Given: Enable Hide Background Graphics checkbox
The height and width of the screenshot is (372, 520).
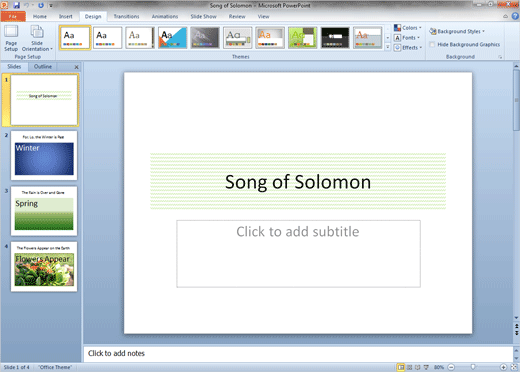Looking at the screenshot, I should pyautogui.click(x=432, y=44).
